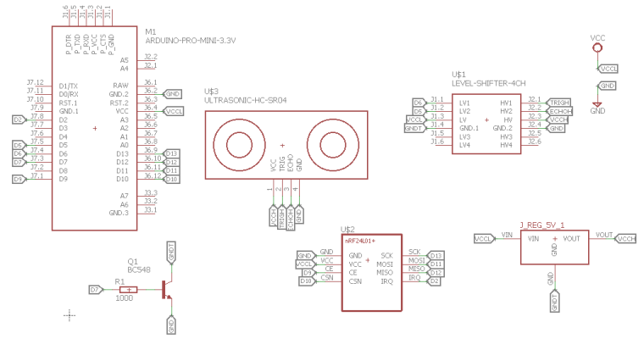The width and height of the screenshot is (644, 339).
Task: Select the D9 label on Arduino left side
Action: pyautogui.click(x=19, y=179)
